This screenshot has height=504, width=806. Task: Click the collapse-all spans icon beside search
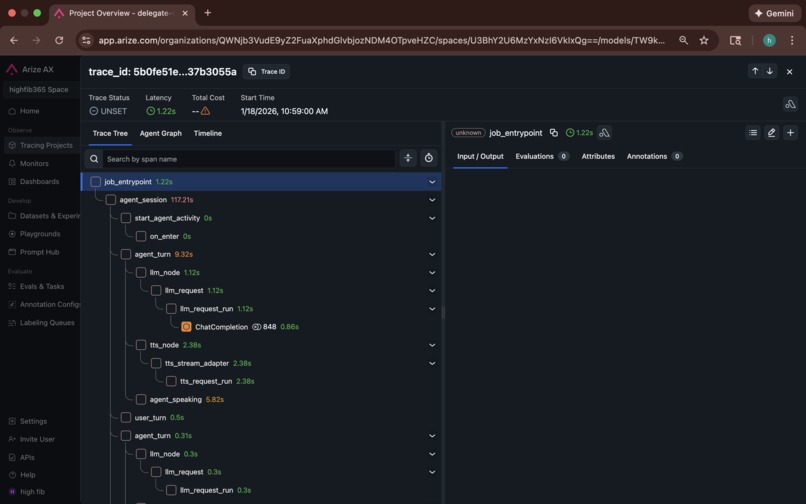click(x=408, y=158)
